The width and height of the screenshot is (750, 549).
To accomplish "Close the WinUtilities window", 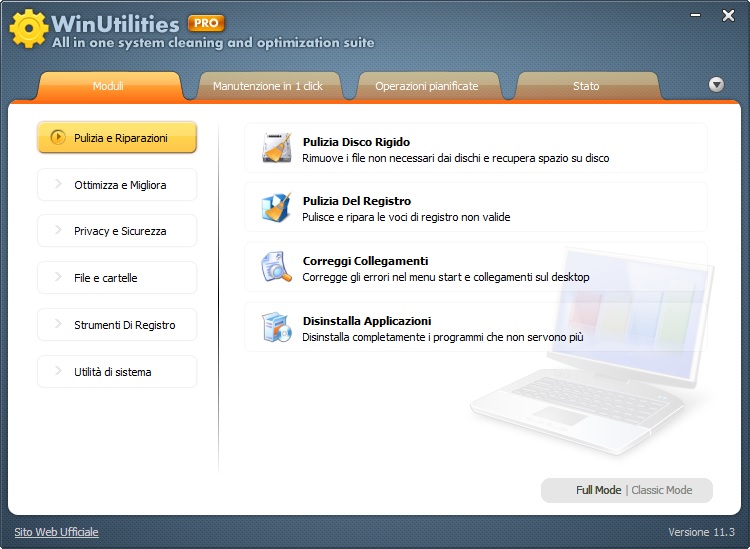I will pos(728,16).
